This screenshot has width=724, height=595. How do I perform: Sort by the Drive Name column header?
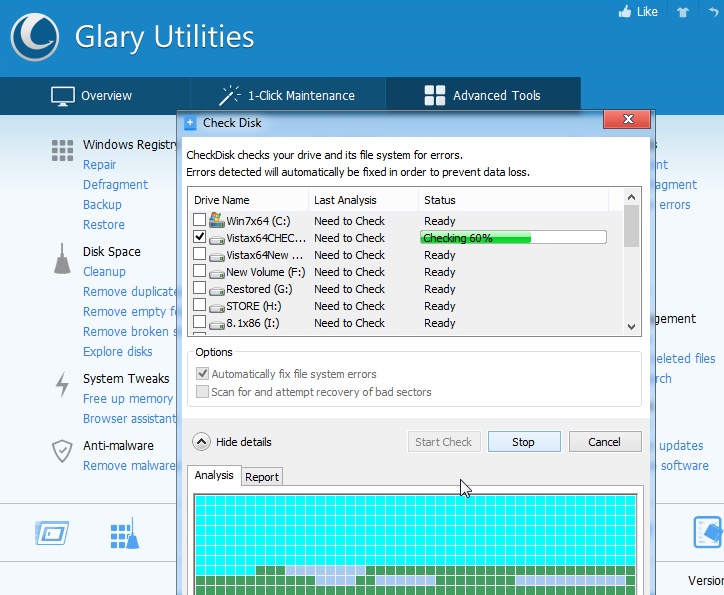pyautogui.click(x=248, y=200)
